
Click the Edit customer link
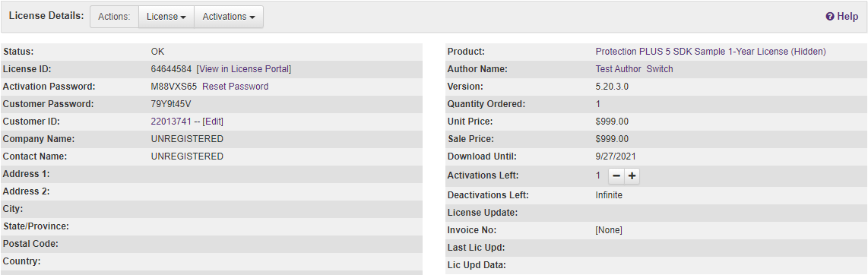pyautogui.click(x=213, y=122)
